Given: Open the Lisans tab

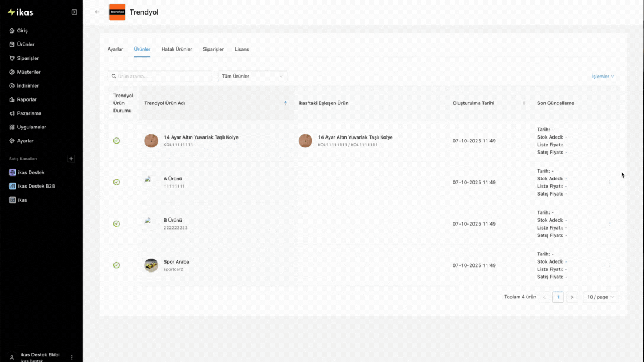Looking at the screenshot, I should coord(241,49).
